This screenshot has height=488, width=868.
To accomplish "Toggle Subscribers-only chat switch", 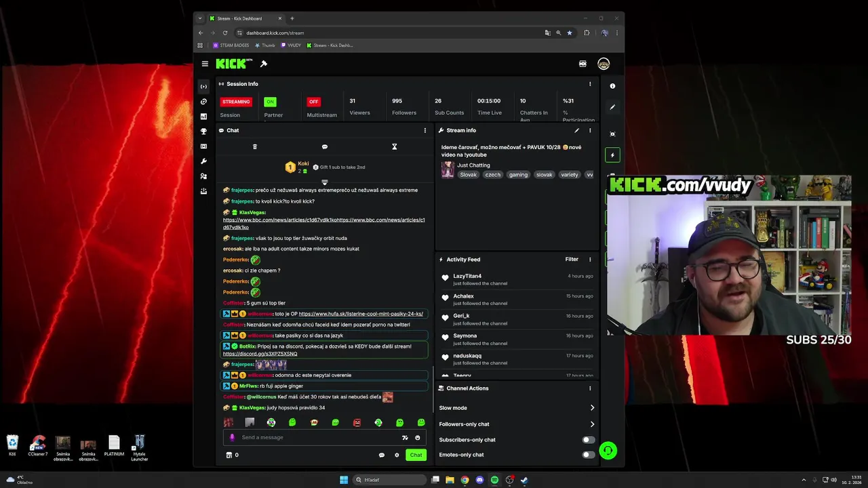I will 589,440.
